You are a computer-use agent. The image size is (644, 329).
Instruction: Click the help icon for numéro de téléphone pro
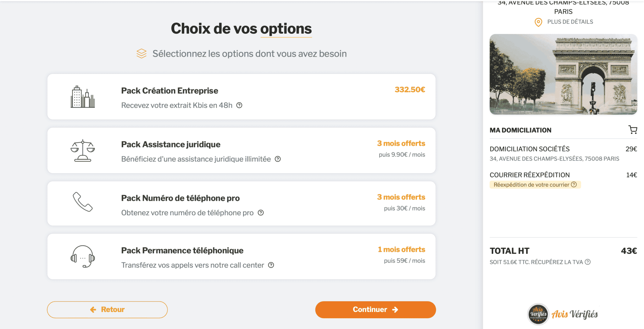point(260,213)
